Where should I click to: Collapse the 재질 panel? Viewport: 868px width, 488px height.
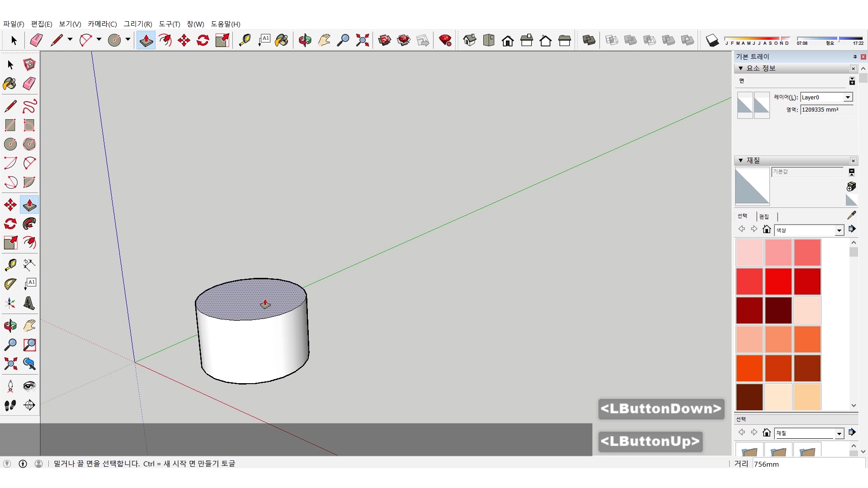(741, 160)
